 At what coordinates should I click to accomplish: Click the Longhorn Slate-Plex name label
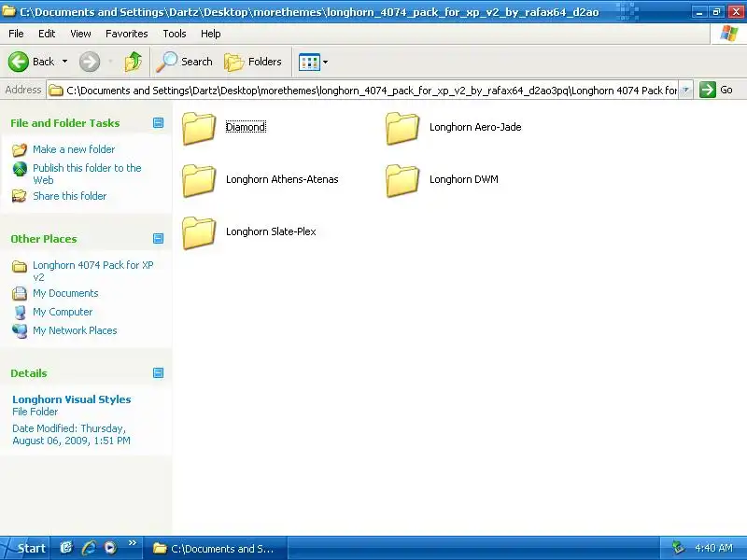[x=271, y=231]
